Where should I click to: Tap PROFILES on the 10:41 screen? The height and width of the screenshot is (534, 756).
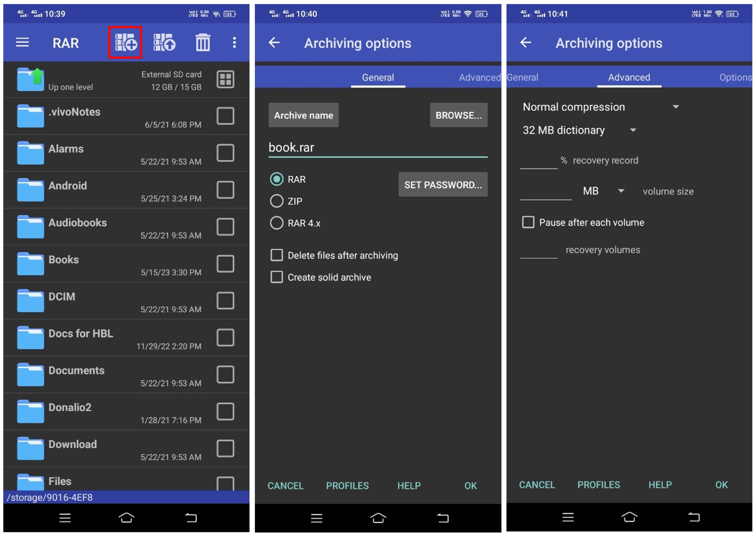coord(598,485)
